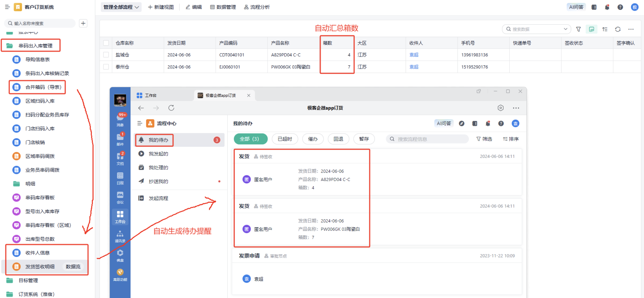Expand the 管理全部流程 view dropdown

(121, 7)
